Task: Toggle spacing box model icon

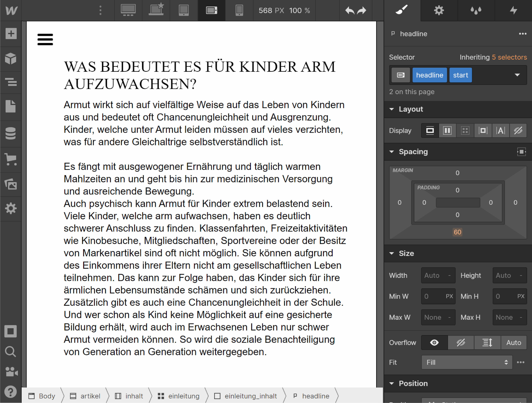Action: (521, 152)
